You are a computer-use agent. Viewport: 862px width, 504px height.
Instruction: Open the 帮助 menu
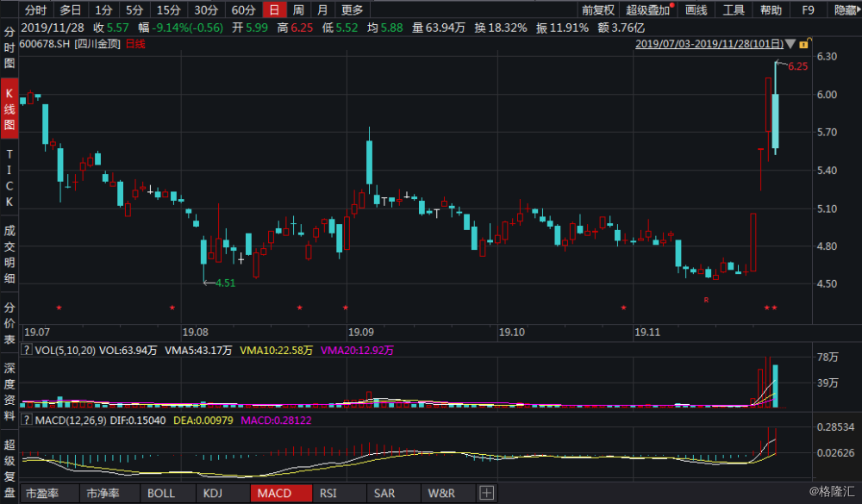click(771, 9)
